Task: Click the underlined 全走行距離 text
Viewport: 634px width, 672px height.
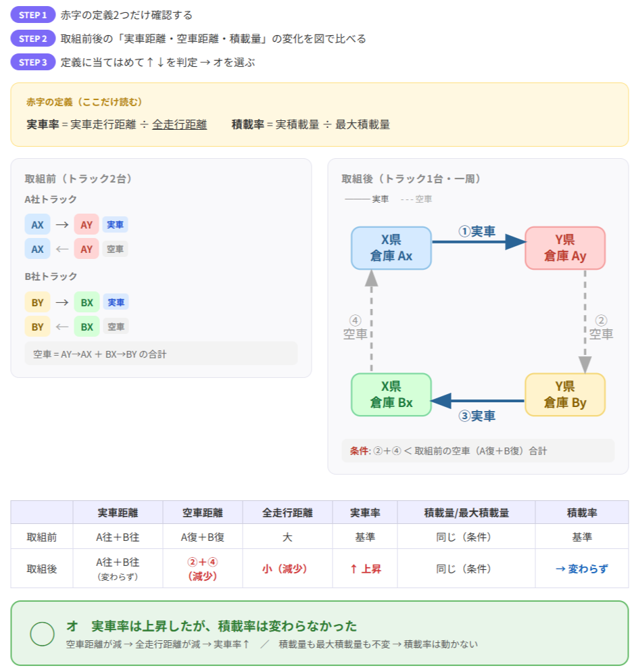Action: click(x=179, y=124)
